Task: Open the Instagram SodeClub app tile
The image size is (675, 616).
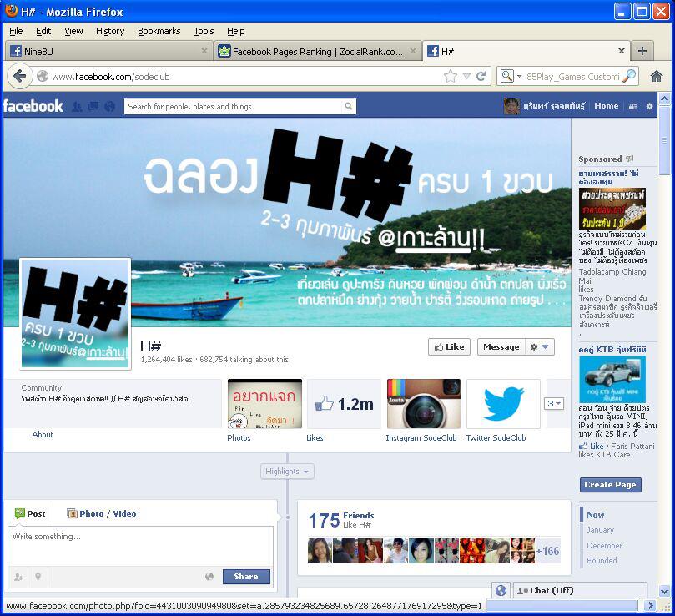Action: (423, 404)
